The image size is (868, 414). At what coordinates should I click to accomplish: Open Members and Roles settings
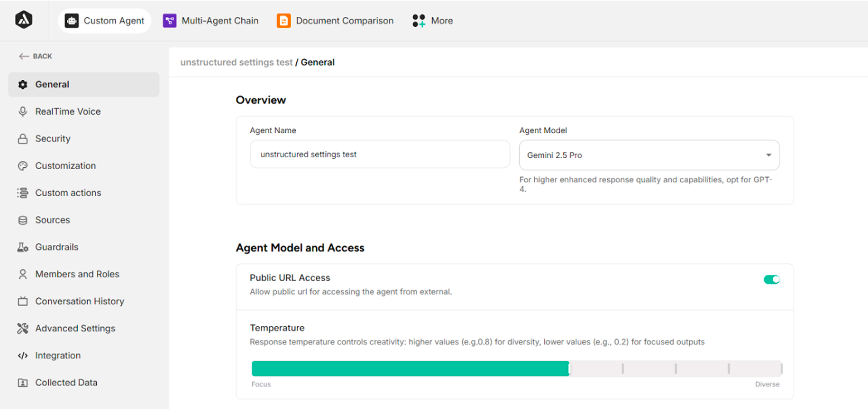[77, 274]
